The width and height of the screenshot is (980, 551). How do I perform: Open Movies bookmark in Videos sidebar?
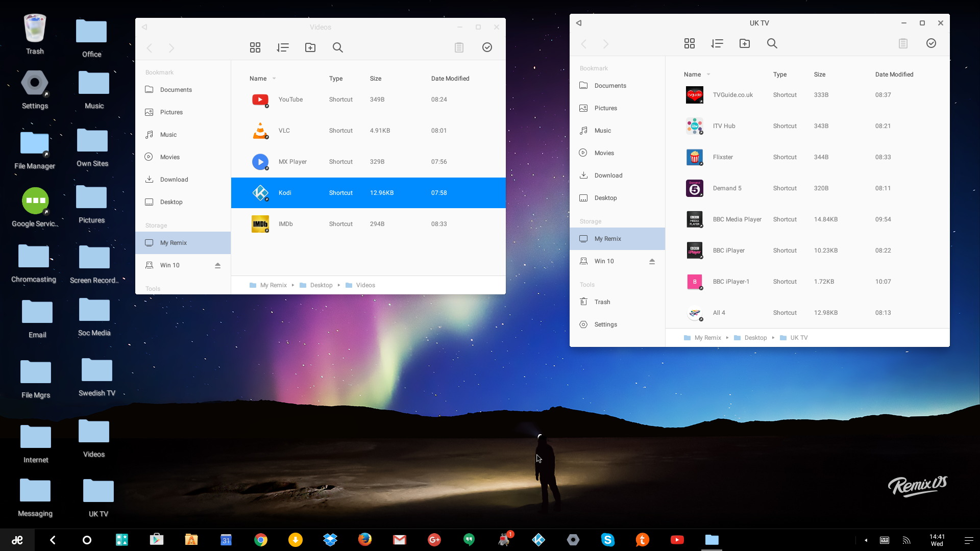pyautogui.click(x=183, y=157)
